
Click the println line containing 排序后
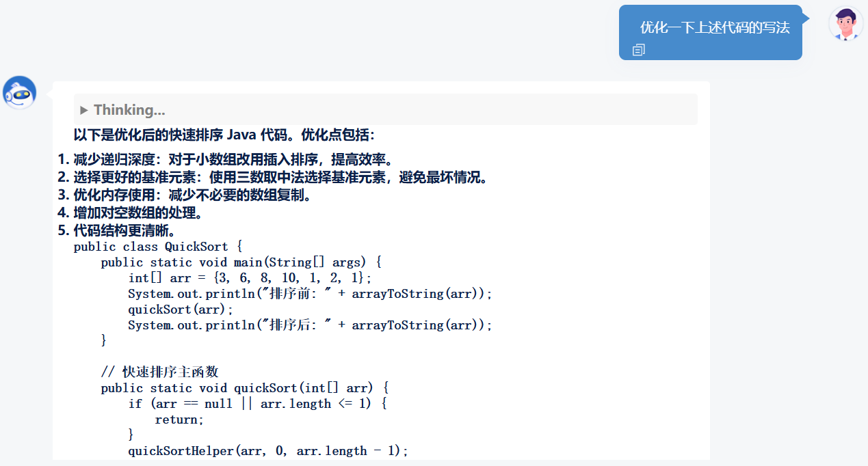click(310, 325)
